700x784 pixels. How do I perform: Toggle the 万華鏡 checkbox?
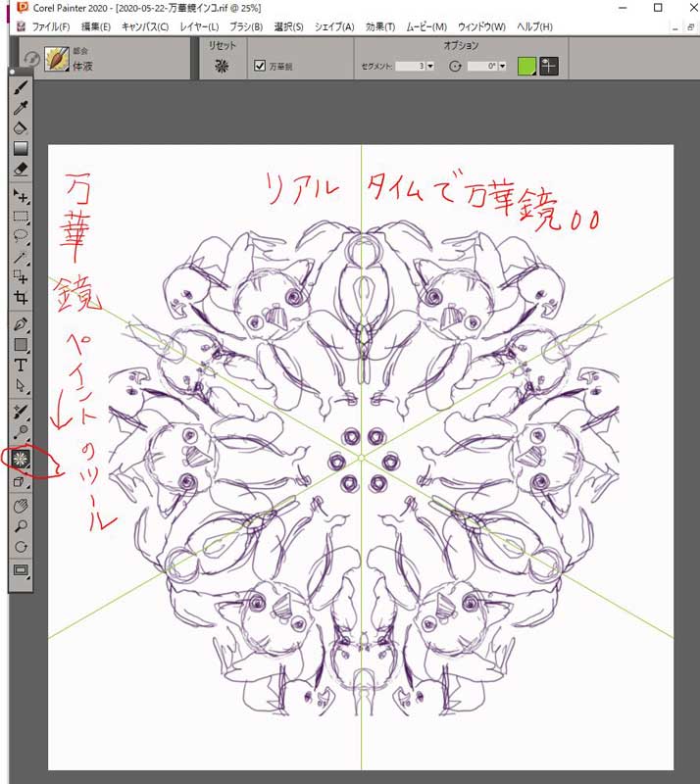tap(259, 66)
